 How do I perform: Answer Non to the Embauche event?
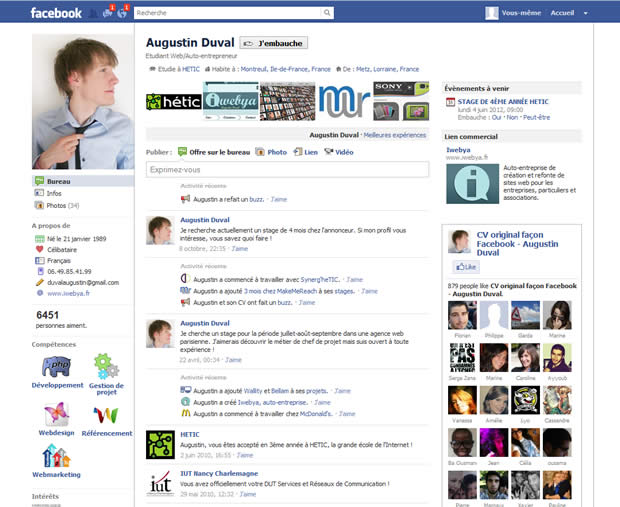[x=512, y=117]
